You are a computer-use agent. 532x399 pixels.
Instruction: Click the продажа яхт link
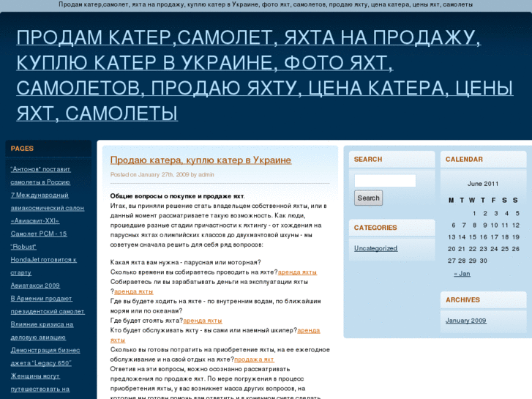tap(254, 359)
